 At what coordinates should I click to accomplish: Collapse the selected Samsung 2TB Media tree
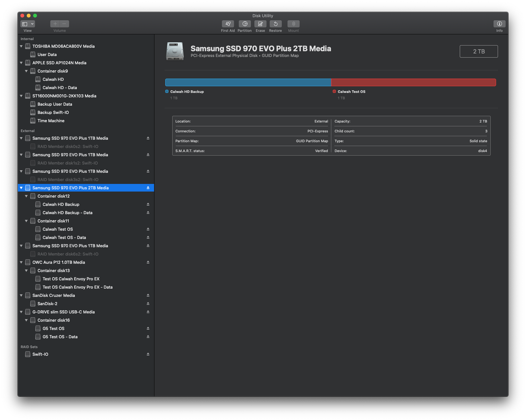point(21,188)
